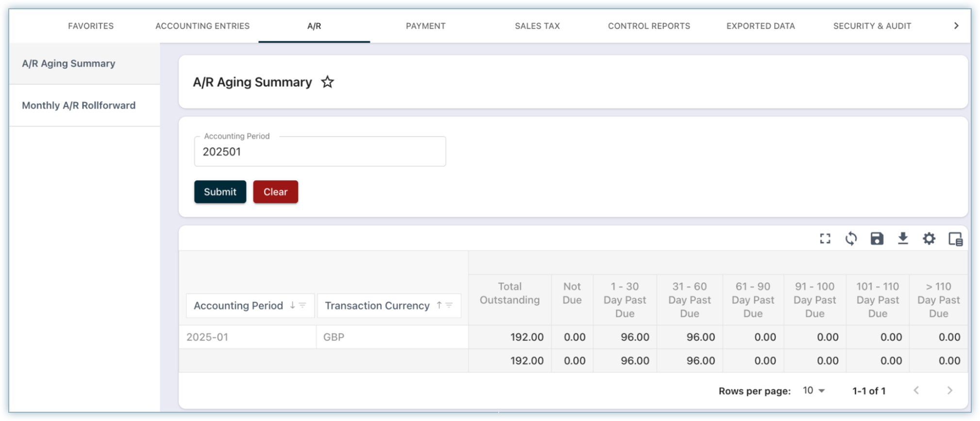Submit the accounting period filter
Image resolution: width=980 pixels, height=421 pixels.
point(220,192)
